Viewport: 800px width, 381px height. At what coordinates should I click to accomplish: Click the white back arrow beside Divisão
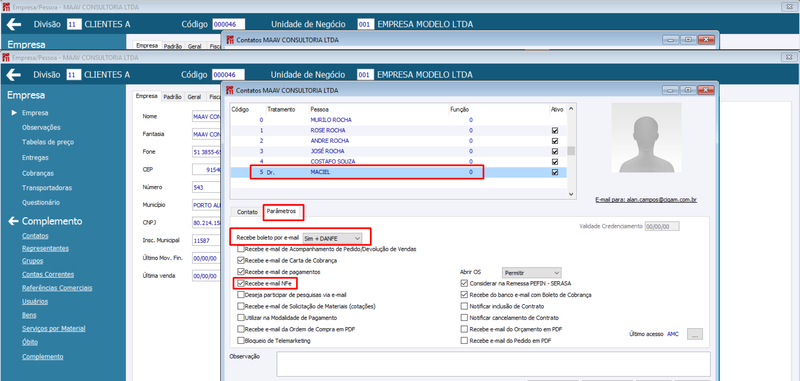click(x=14, y=75)
